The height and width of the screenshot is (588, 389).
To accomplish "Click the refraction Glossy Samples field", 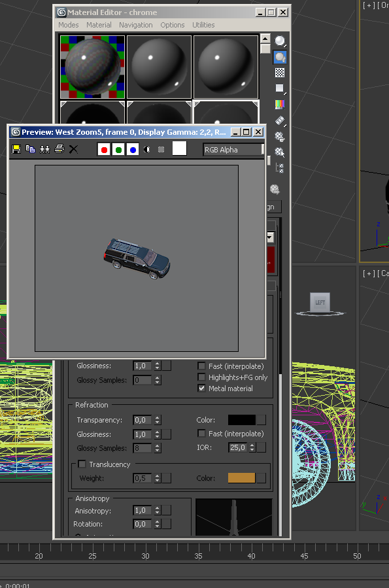I will click(x=143, y=448).
